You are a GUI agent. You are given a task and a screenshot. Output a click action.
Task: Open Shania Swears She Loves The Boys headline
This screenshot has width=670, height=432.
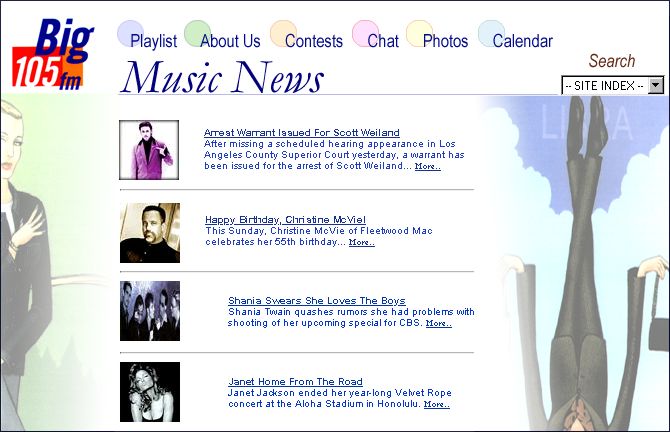pos(317,300)
